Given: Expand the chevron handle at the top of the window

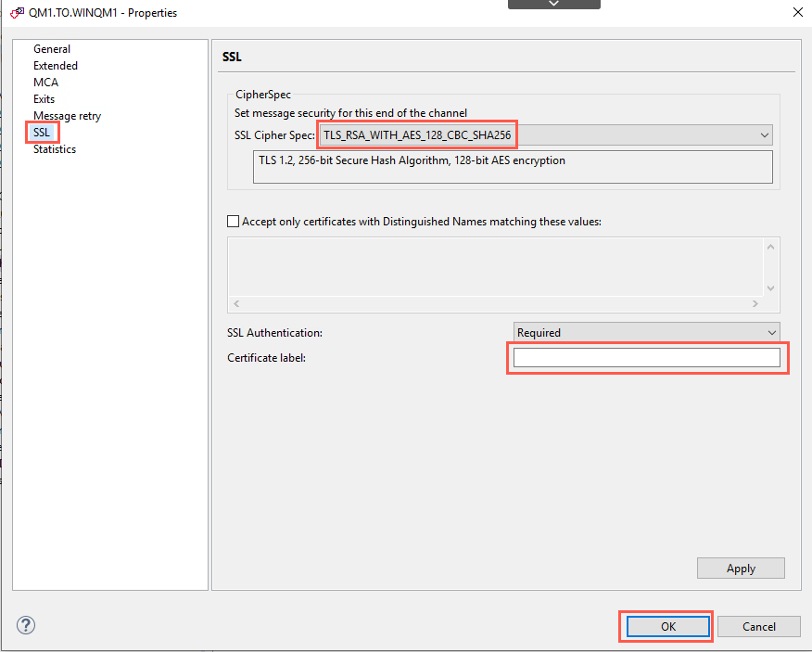Looking at the screenshot, I should point(554,4).
